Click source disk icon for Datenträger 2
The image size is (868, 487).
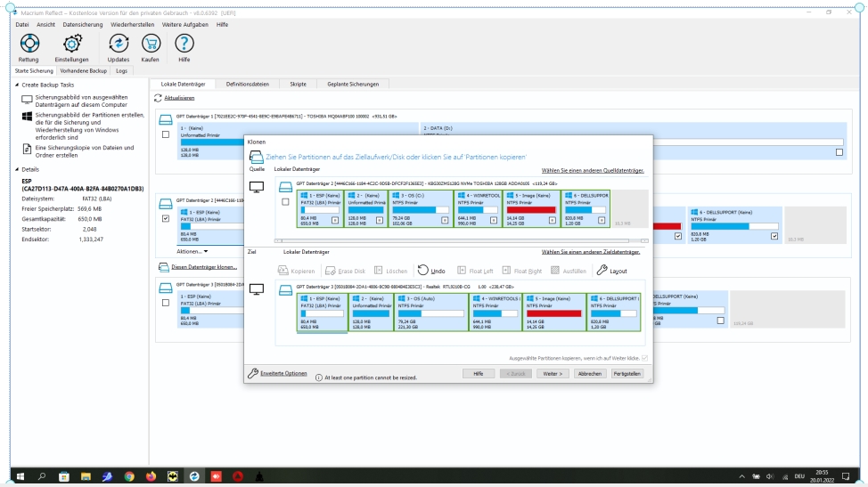pyautogui.click(x=286, y=187)
